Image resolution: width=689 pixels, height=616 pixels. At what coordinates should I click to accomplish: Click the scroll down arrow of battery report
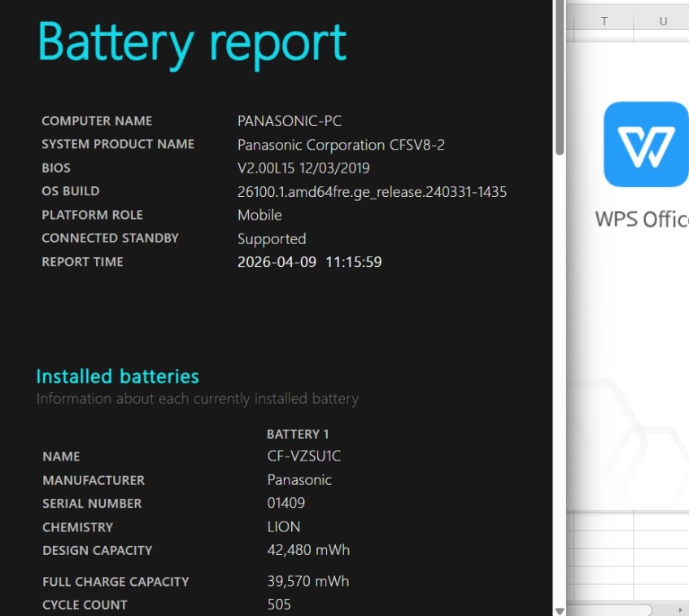(x=560, y=611)
